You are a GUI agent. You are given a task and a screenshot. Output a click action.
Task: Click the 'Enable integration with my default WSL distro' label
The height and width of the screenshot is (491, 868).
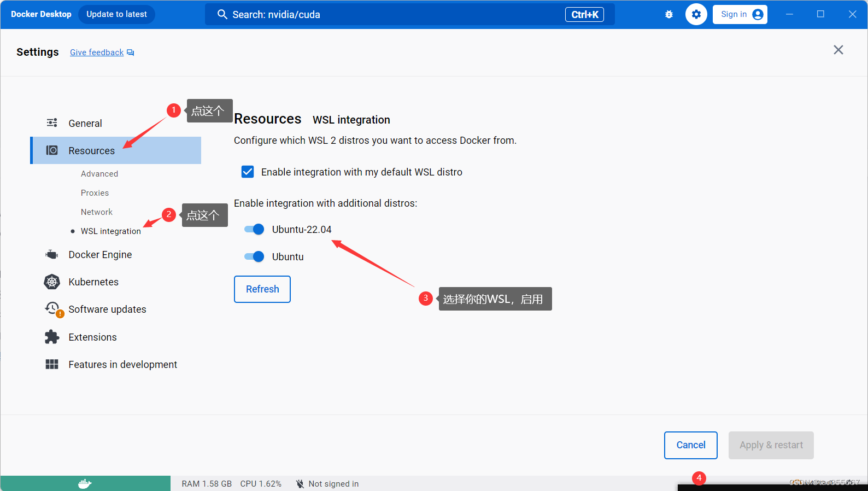pyautogui.click(x=362, y=172)
